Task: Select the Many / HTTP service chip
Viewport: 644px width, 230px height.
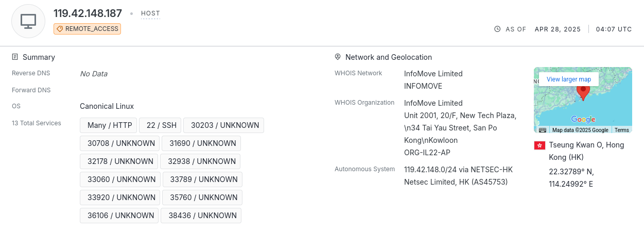Action: [110, 125]
